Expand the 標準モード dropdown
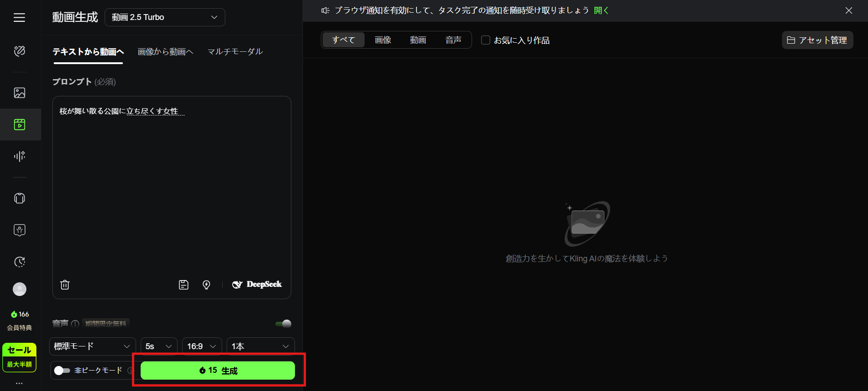Viewport: 868px width, 391px height. tap(92, 346)
